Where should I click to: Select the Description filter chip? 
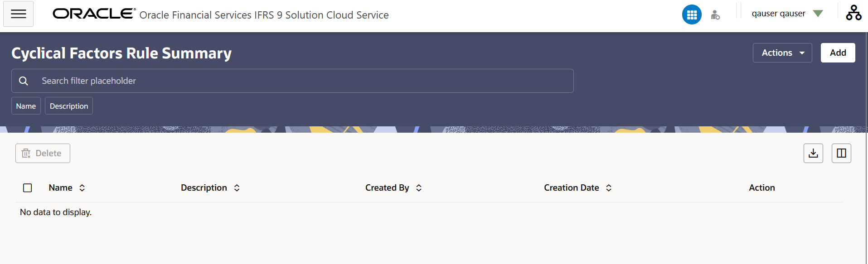[x=69, y=106]
